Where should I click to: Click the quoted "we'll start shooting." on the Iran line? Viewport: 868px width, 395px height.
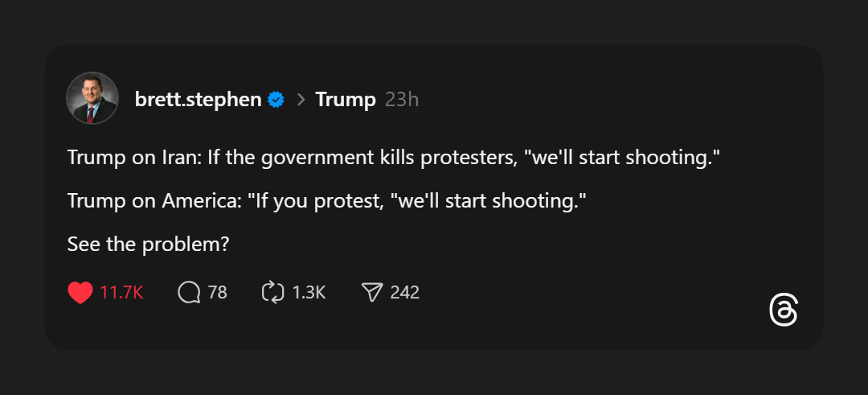point(620,157)
